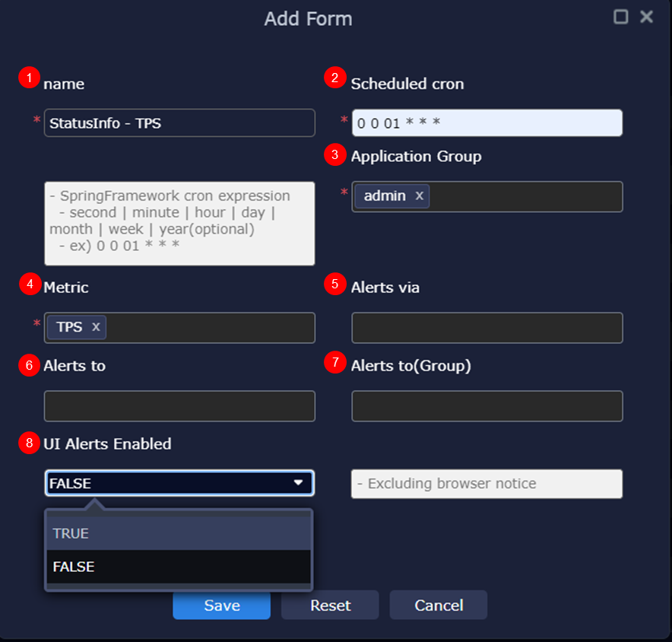Click red marker number 1 beside name
Screen dimensions: 672x642
pyautogui.click(x=29, y=78)
